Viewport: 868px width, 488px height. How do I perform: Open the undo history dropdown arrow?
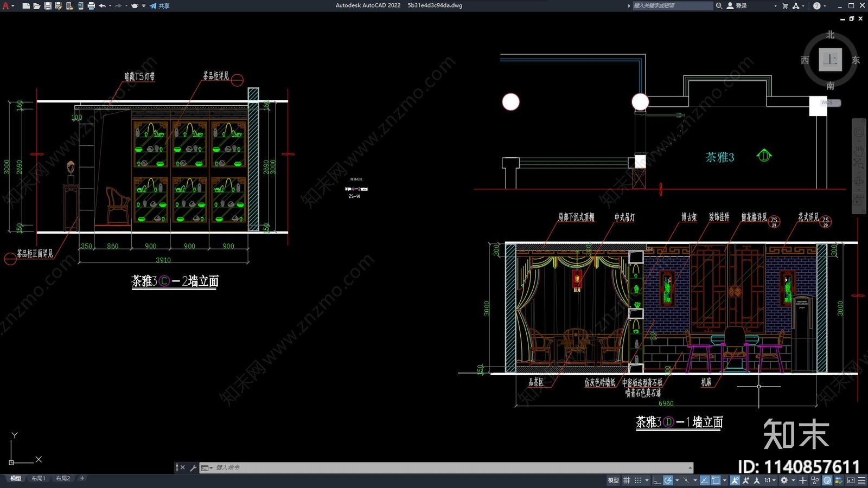tap(110, 5)
